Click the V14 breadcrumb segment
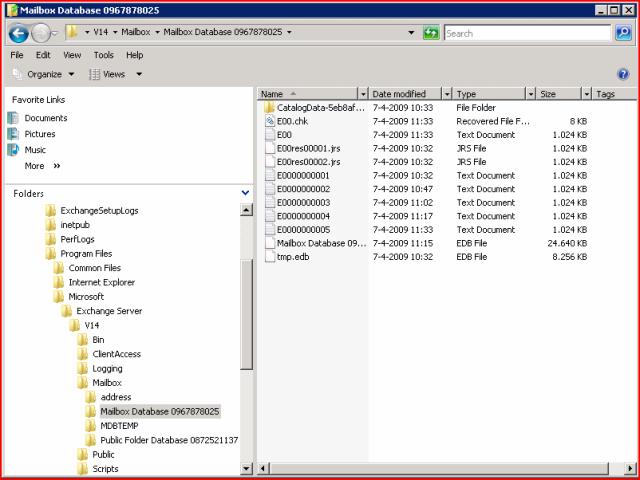Screen dimensions: 640x480 click(x=101, y=32)
